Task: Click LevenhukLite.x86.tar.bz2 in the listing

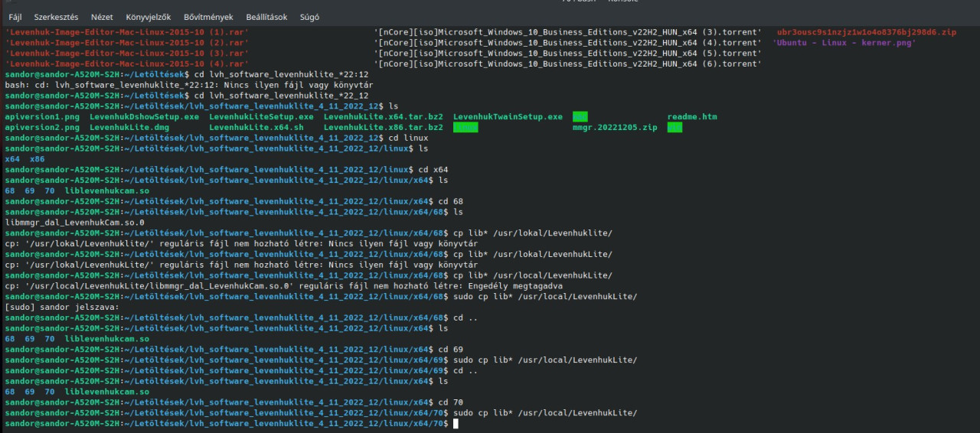Action: point(383,127)
